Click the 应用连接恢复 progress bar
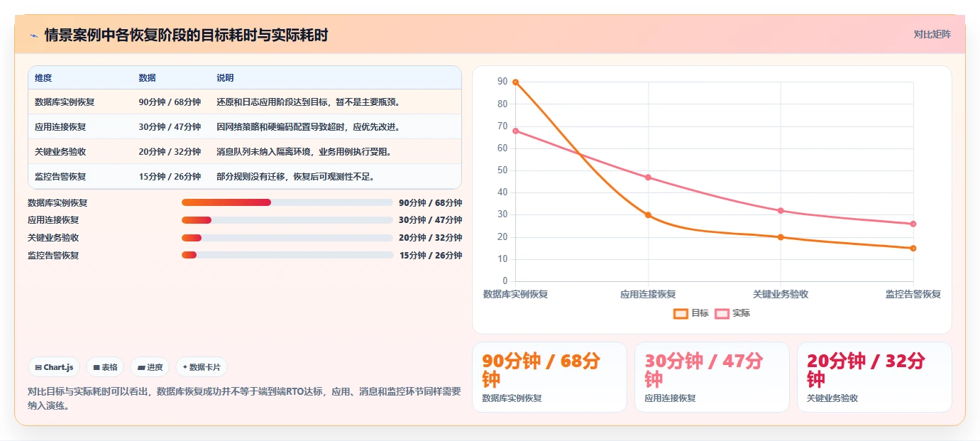980x441 pixels. pos(287,220)
